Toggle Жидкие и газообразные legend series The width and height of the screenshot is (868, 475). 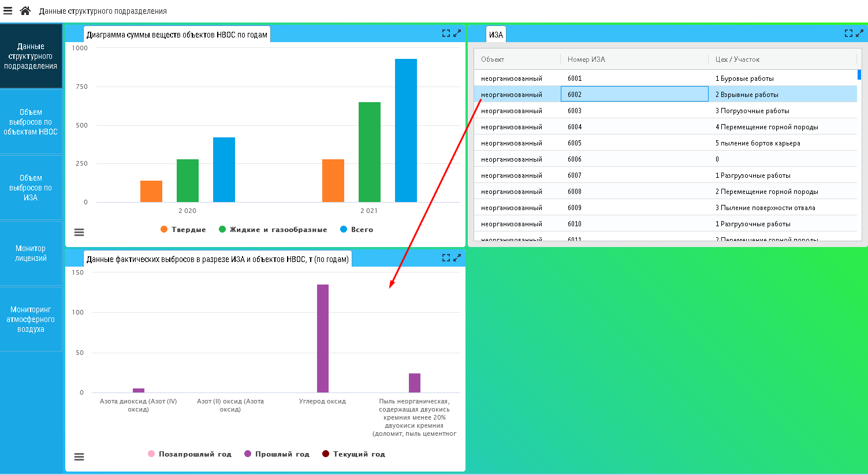[273, 230]
